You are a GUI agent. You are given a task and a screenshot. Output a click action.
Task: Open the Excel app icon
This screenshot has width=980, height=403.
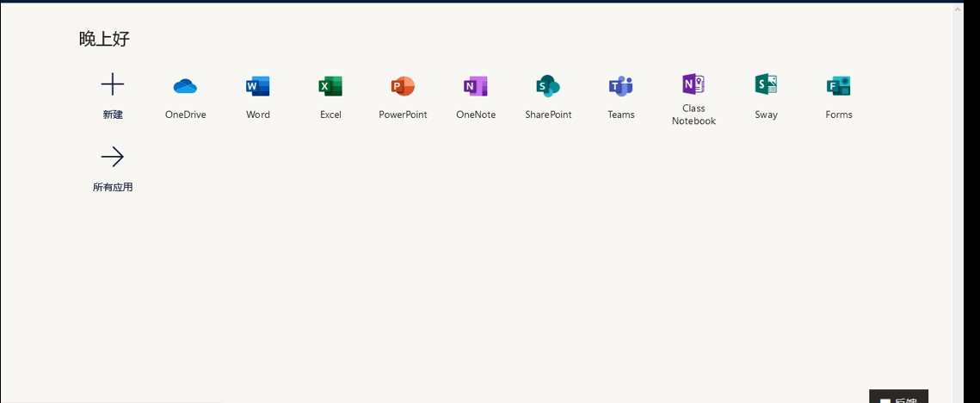pyautogui.click(x=330, y=86)
